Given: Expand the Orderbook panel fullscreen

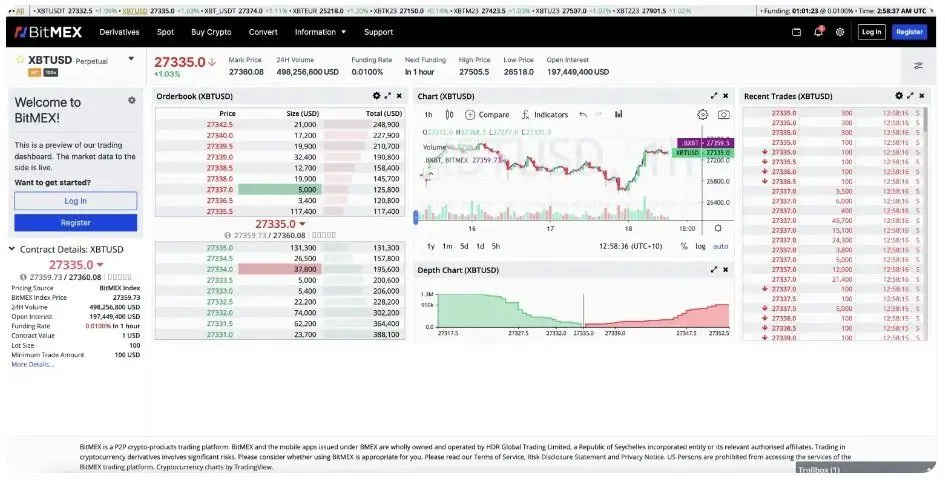Looking at the screenshot, I should (388, 96).
